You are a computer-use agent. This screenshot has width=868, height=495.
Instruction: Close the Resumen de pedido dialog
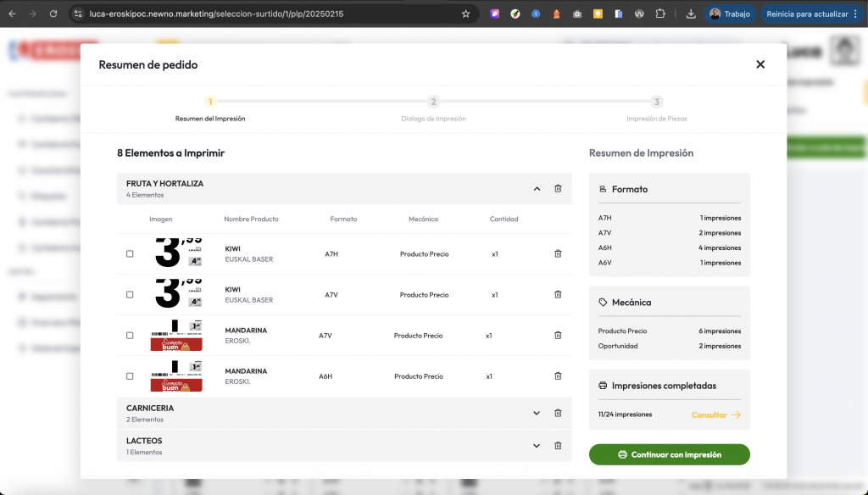(760, 64)
